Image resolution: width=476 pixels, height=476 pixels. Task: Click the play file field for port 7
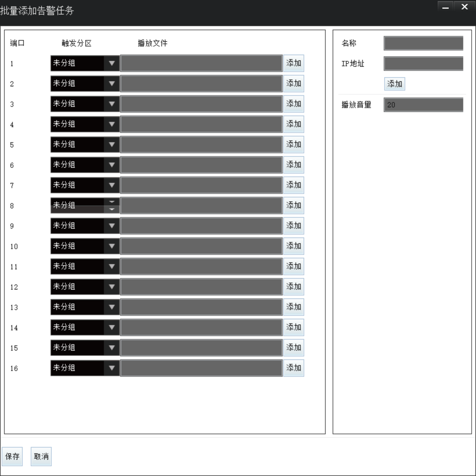coord(201,185)
